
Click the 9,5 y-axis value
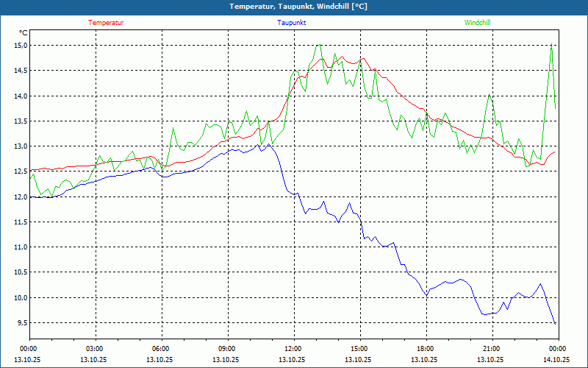23,323
